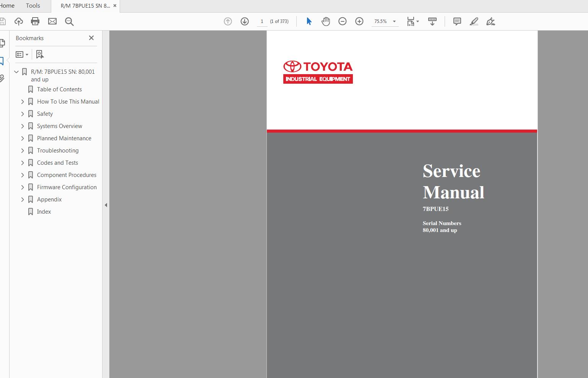588x378 pixels.
Task: Print the document with printer icon
Action: (x=35, y=21)
